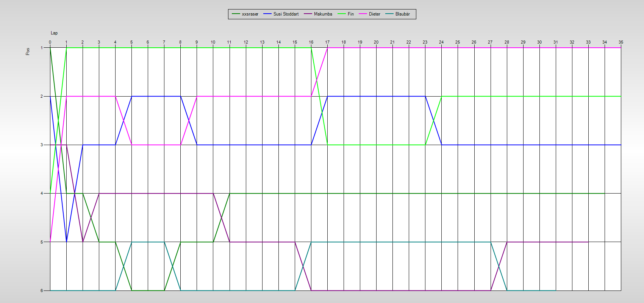Click position 3 label on Pos axis
The width and height of the screenshot is (644, 303).
point(42,145)
